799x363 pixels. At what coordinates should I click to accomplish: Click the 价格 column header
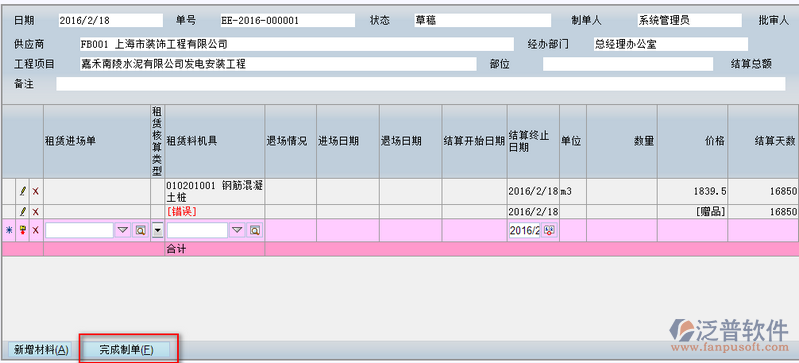pos(693,141)
